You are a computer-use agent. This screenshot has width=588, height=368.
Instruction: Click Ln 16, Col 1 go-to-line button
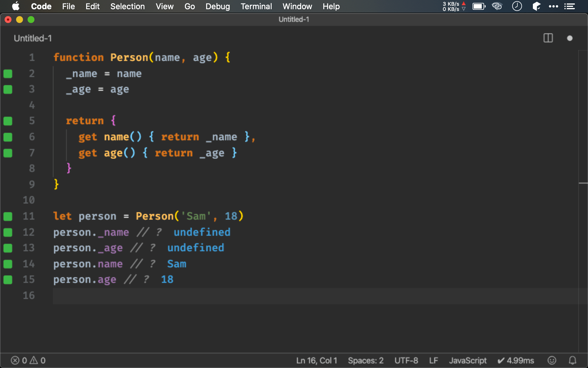click(x=316, y=360)
